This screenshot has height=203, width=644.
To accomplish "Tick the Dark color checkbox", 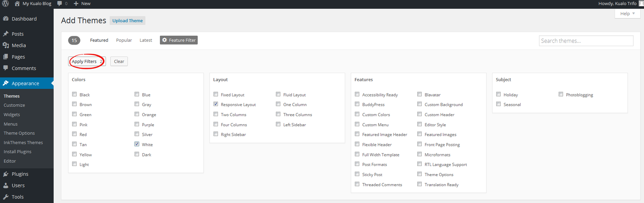I will [x=137, y=154].
